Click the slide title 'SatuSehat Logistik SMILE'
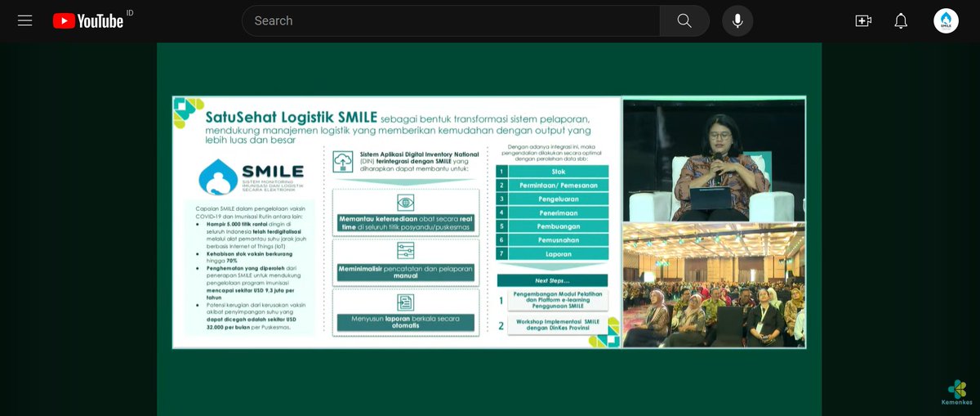The width and height of the screenshot is (980, 416). click(x=292, y=117)
